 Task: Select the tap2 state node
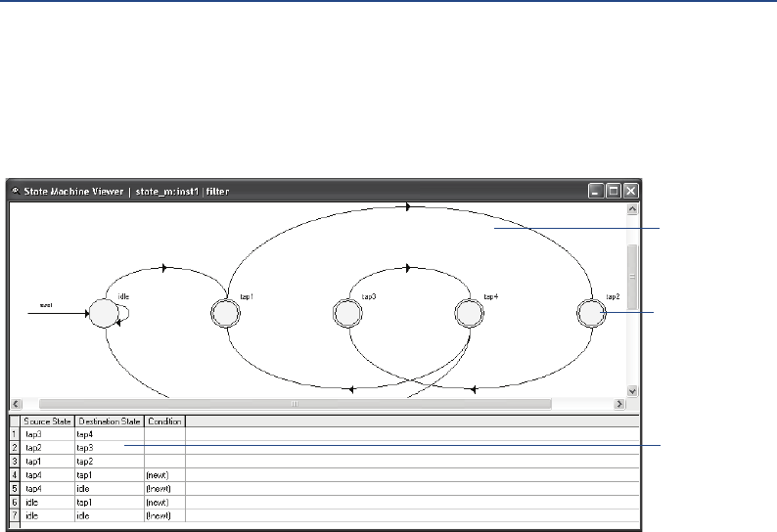tap(590, 313)
